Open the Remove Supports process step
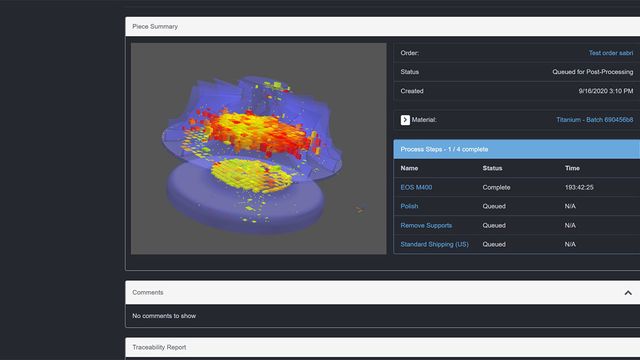Viewport: 640px width, 360px height. pos(426,225)
